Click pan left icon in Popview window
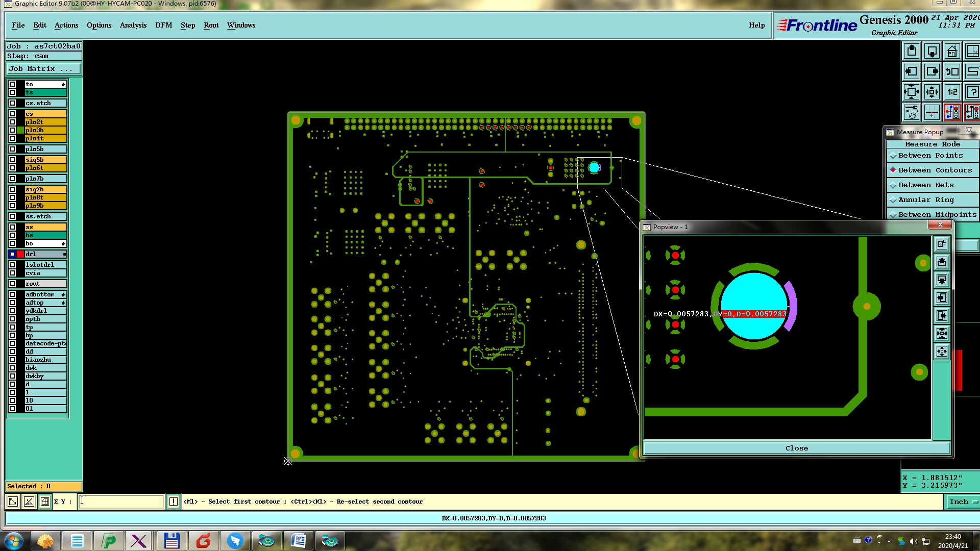 click(942, 298)
